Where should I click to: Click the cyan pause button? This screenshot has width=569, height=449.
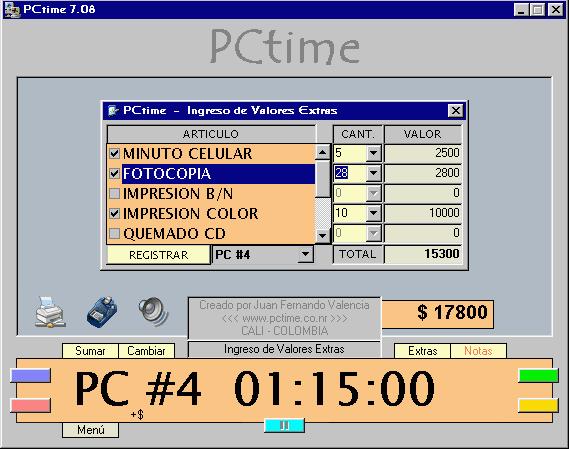284,425
